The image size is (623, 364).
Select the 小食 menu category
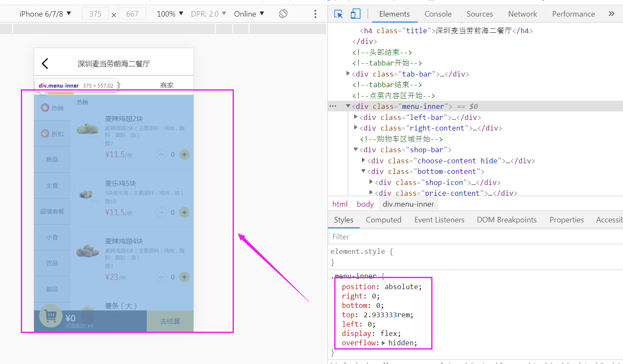(x=52, y=237)
